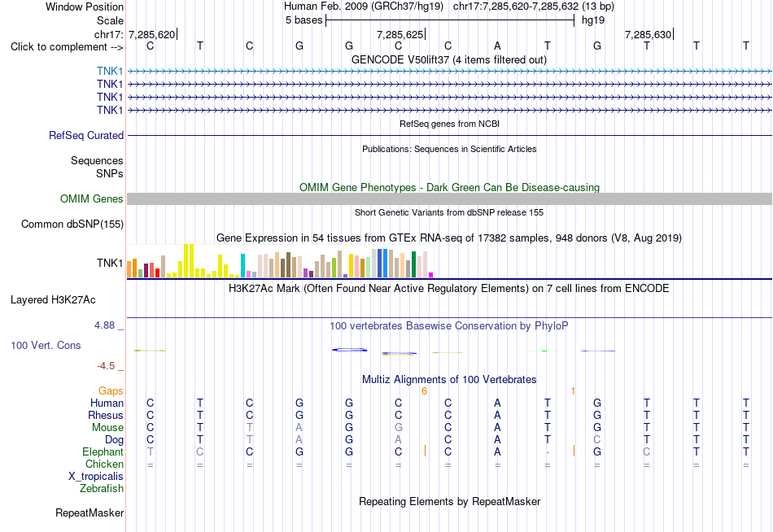The height and width of the screenshot is (532, 773).
Task: Click the H3K27Ac Mark ENCODE track title
Action: 448,289
